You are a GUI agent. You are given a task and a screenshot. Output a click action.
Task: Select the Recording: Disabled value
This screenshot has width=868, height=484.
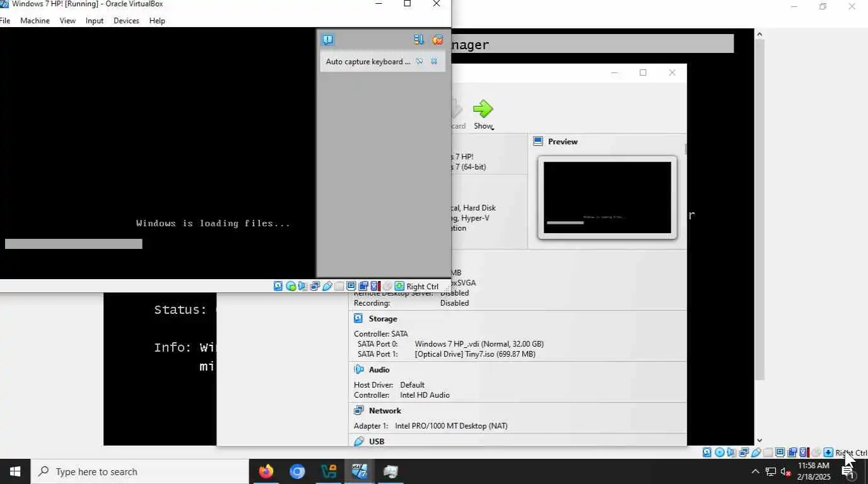(x=454, y=303)
